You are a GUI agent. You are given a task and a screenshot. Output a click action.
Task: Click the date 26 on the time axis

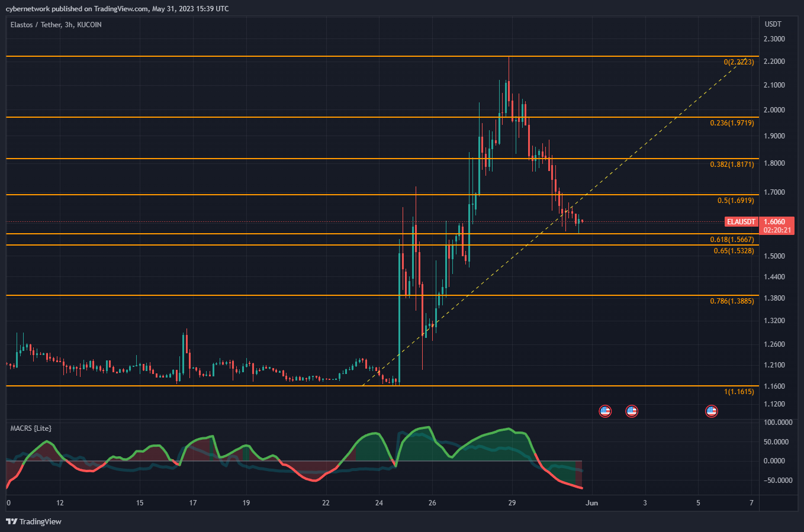[x=432, y=503]
